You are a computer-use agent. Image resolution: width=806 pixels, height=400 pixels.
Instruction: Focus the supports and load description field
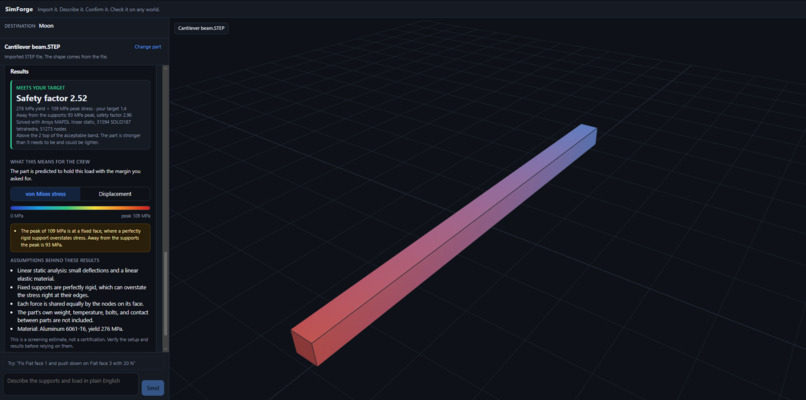click(x=71, y=385)
